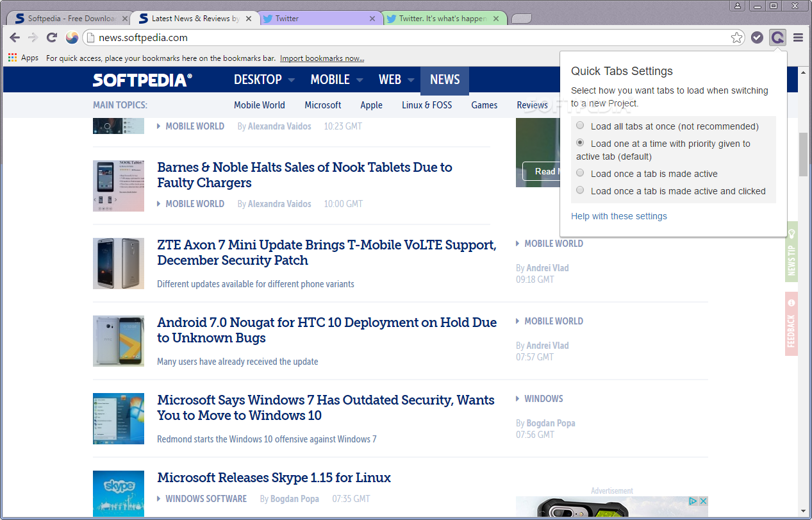Expand the Web menu dropdown arrow

tap(410, 81)
